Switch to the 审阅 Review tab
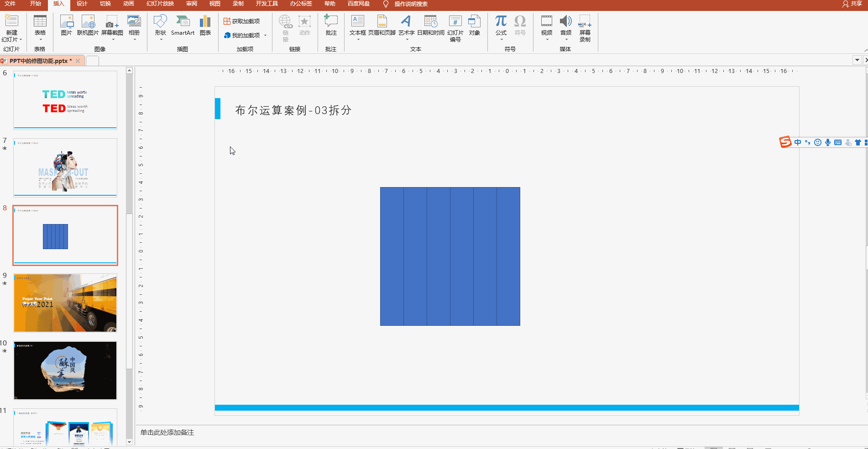The height and width of the screenshot is (449, 868). click(x=192, y=4)
